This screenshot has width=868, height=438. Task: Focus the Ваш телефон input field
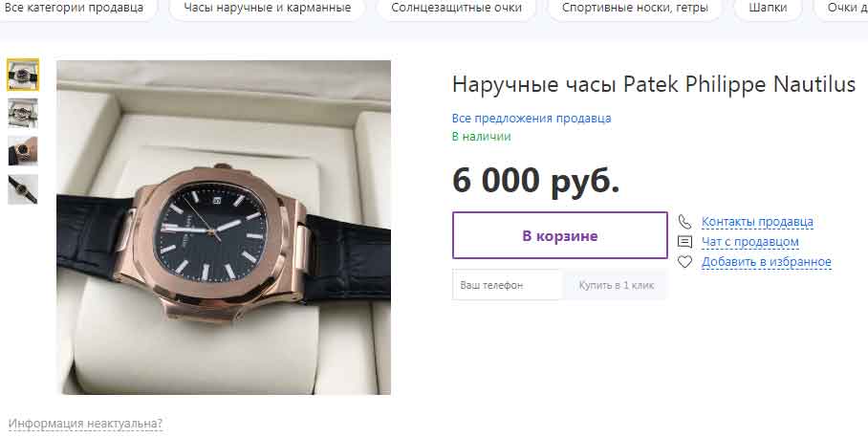[508, 285]
